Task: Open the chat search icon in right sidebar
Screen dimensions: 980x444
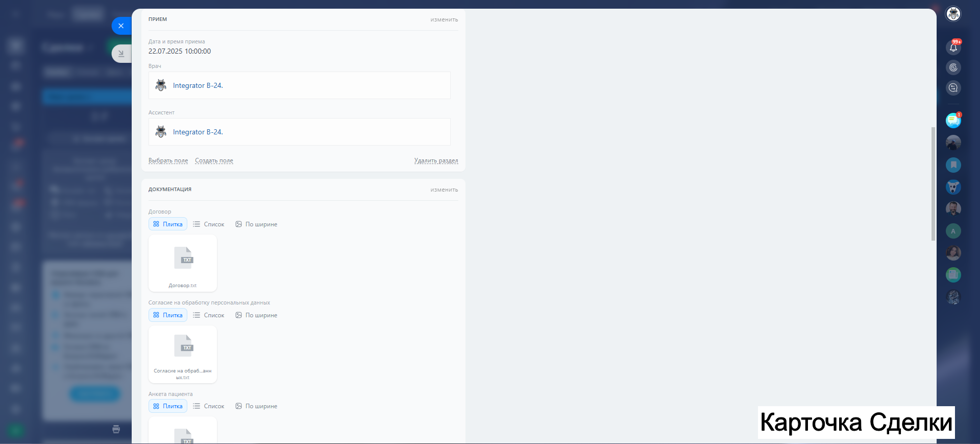Action: pos(953,88)
